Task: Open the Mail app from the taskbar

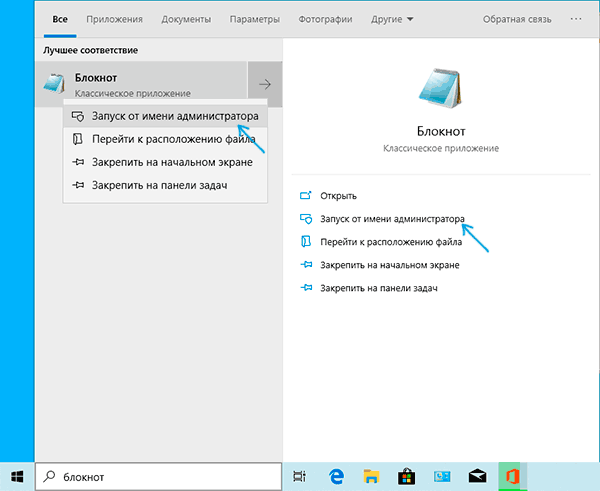Action: point(478,477)
